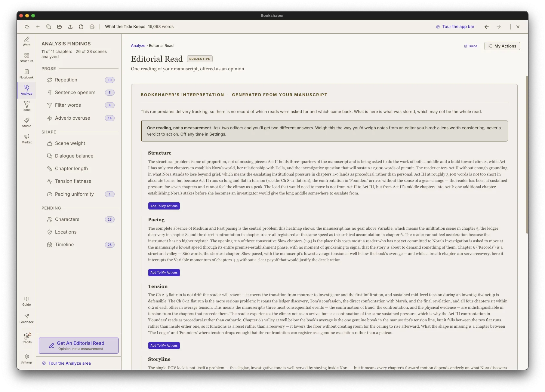The image size is (545, 392).
Task: Open Settings from the sidebar
Action: click(x=26, y=359)
